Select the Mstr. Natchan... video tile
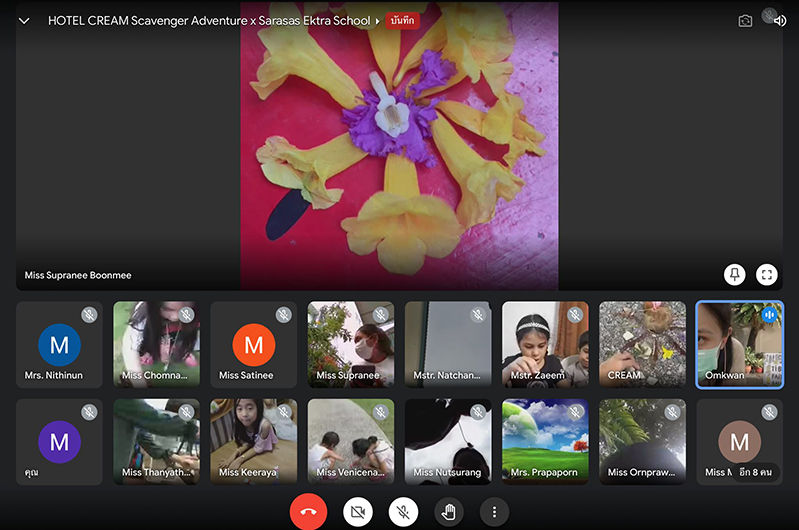 point(448,344)
